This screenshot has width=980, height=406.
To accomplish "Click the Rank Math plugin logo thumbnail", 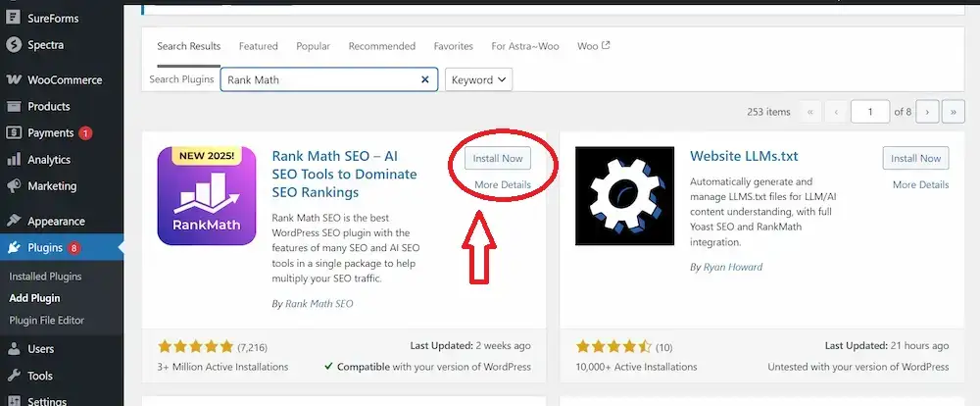I will pyautogui.click(x=207, y=196).
